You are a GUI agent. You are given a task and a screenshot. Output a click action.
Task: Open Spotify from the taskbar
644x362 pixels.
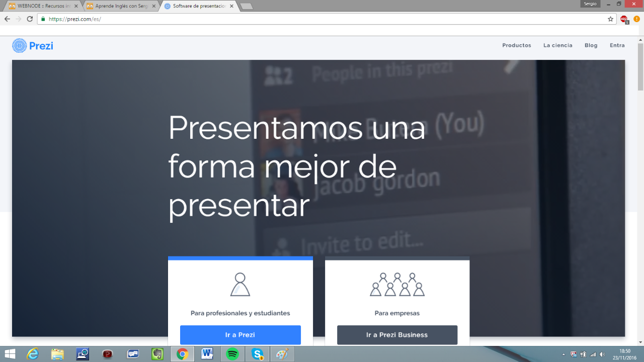(x=232, y=354)
